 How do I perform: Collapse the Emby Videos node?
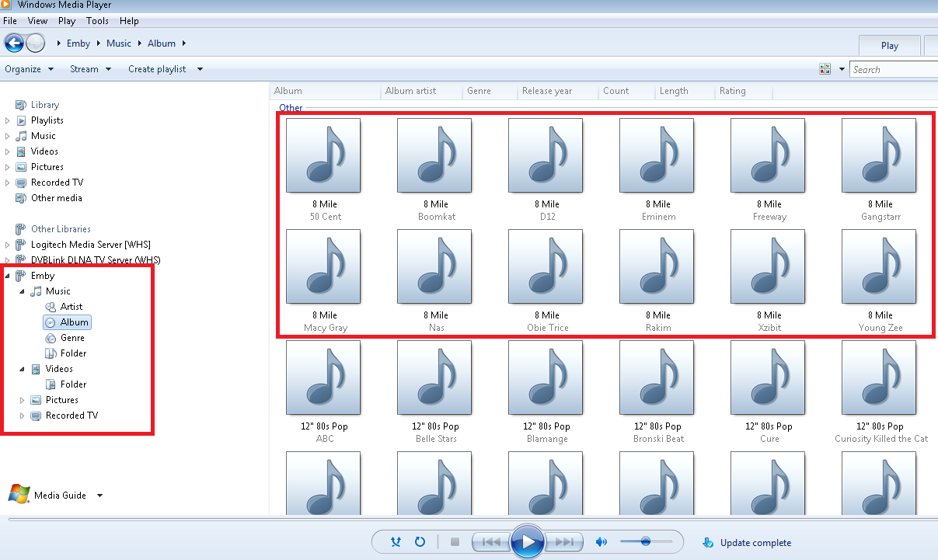23,369
